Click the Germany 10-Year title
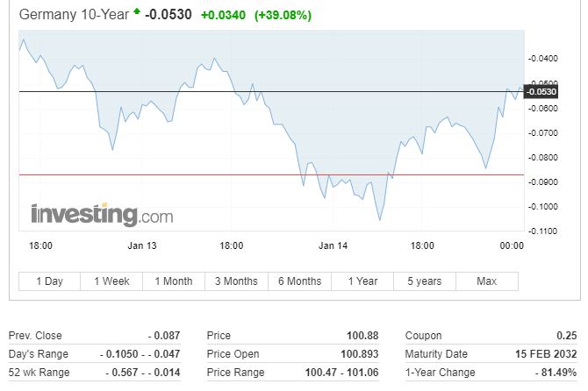 (74, 15)
